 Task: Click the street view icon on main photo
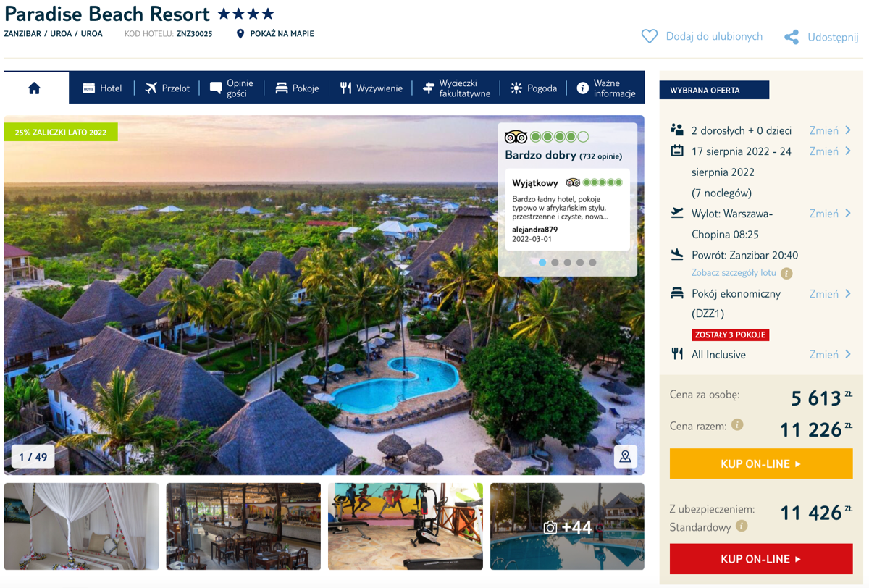tap(625, 456)
